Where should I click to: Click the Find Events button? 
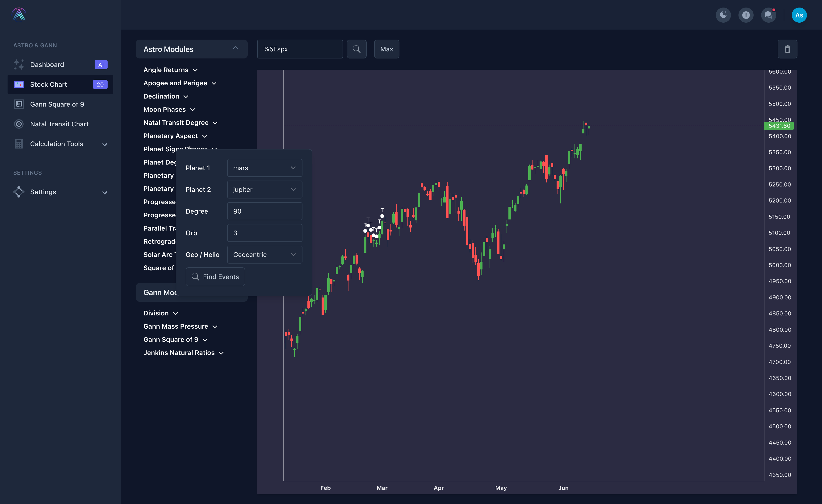click(215, 277)
